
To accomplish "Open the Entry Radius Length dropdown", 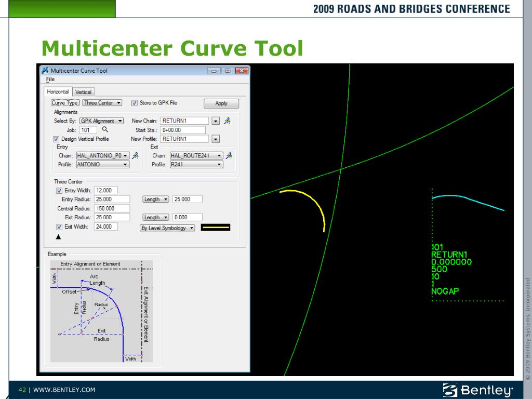I will tap(156, 199).
